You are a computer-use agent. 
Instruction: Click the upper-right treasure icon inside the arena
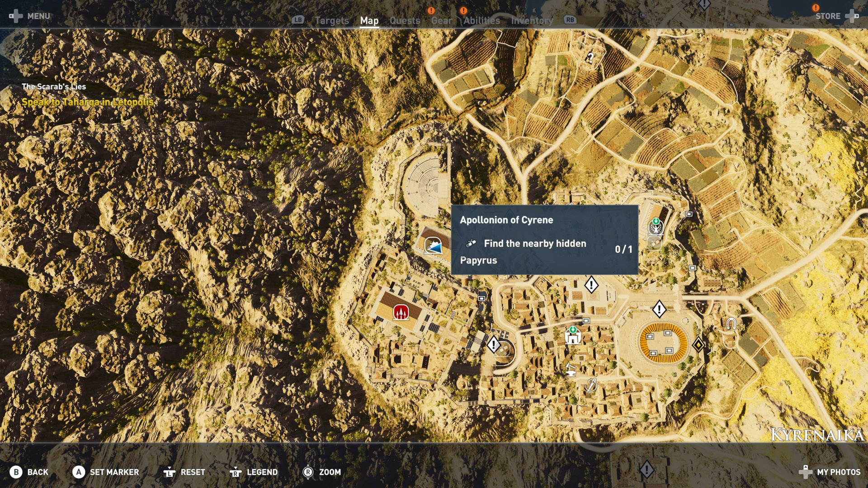668,333
